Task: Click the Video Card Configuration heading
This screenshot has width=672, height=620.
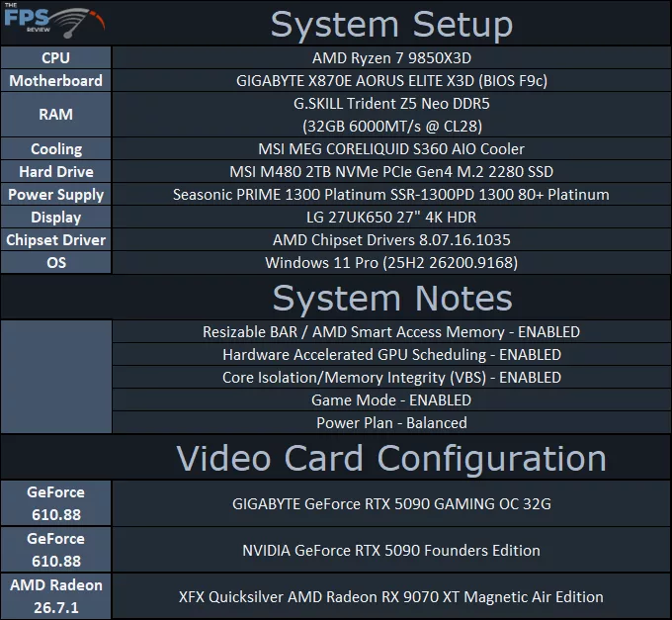Action: tap(391, 459)
